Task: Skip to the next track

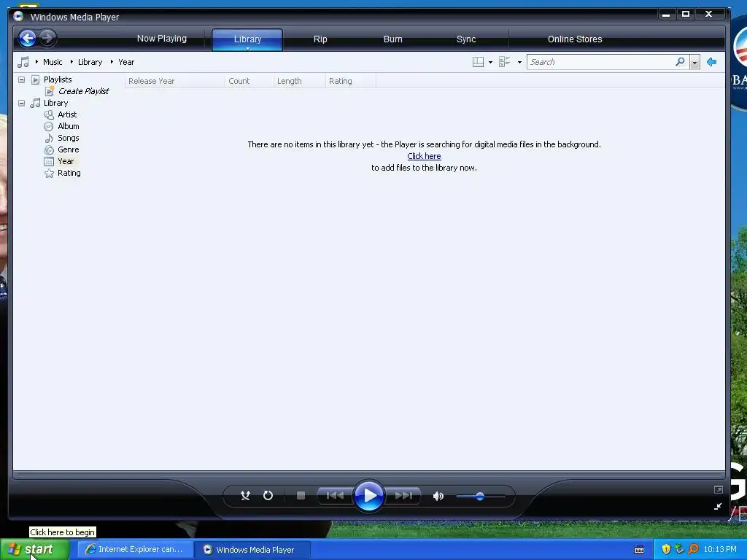Action: click(403, 496)
